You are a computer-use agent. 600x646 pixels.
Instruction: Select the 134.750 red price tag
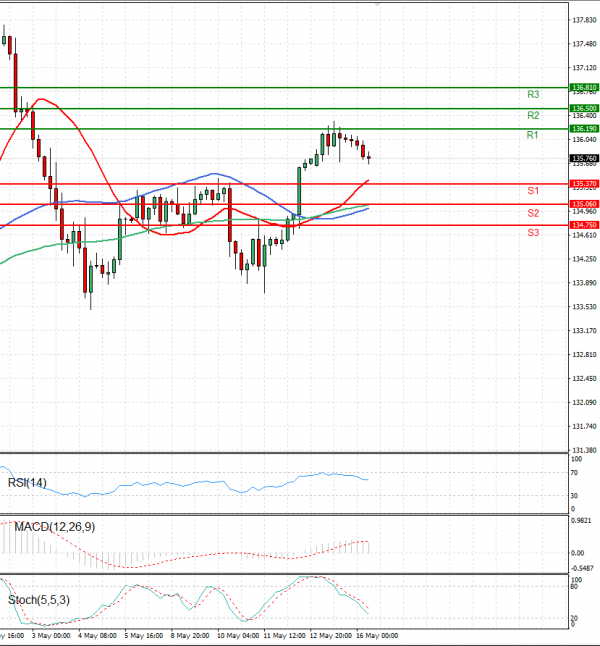point(584,225)
